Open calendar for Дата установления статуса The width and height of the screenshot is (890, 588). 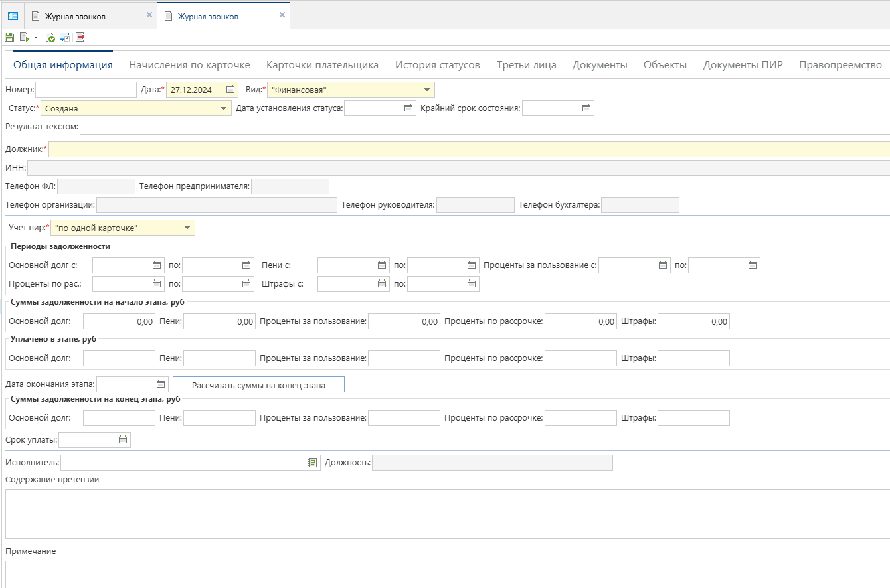[x=409, y=108]
